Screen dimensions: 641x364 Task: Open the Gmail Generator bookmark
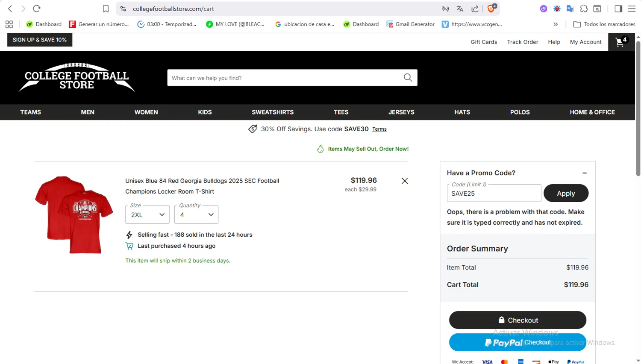(x=410, y=24)
